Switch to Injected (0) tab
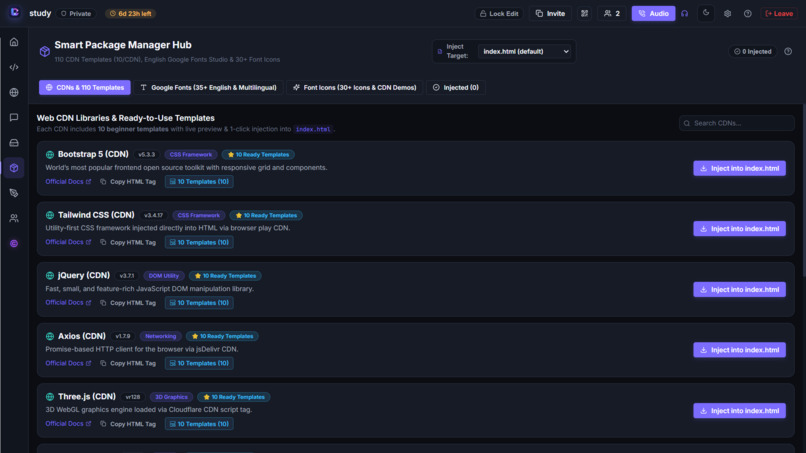Image resolution: width=806 pixels, height=453 pixels. coord(456,87)
